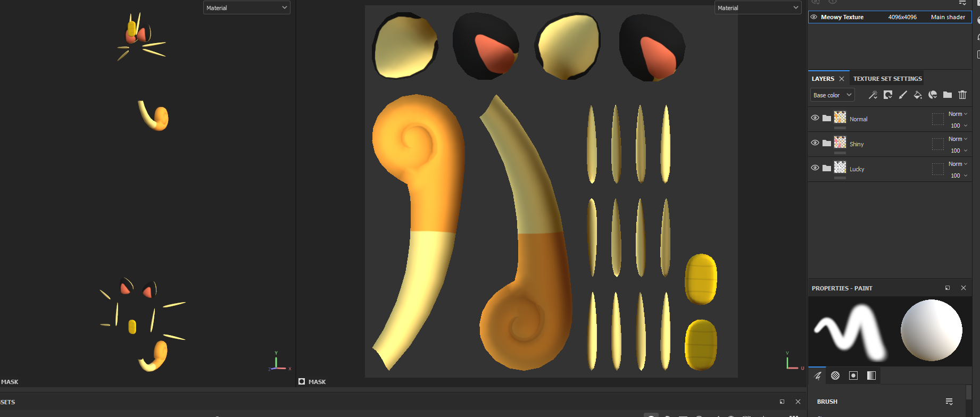Click the add mask icon in Layers

[x=888, y=95]
